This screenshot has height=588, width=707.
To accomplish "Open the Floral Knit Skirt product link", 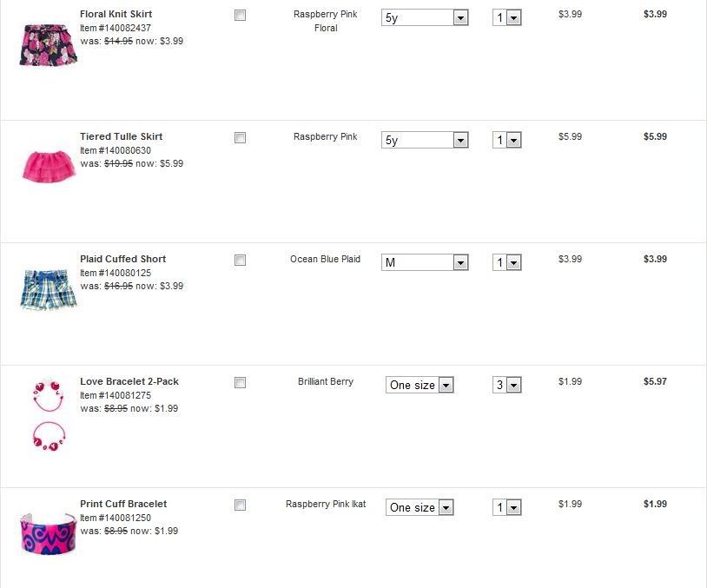I will click(x=116, y=15).
